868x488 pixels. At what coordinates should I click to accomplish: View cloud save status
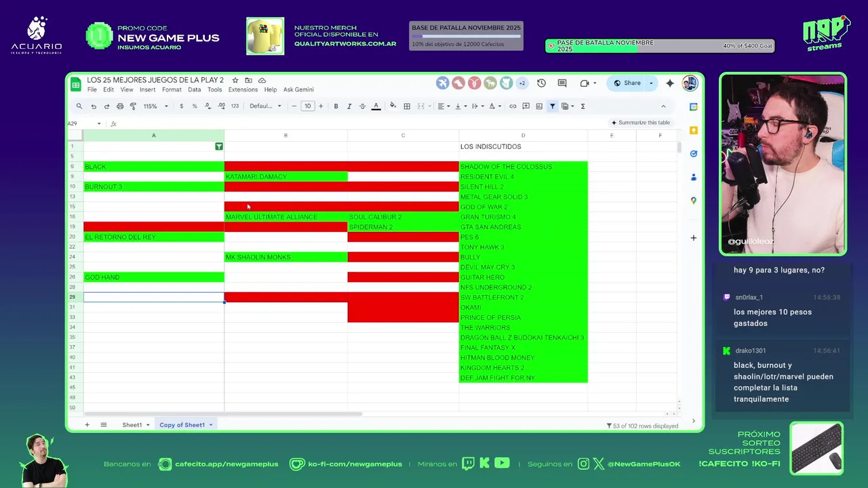tap(262, 80)
